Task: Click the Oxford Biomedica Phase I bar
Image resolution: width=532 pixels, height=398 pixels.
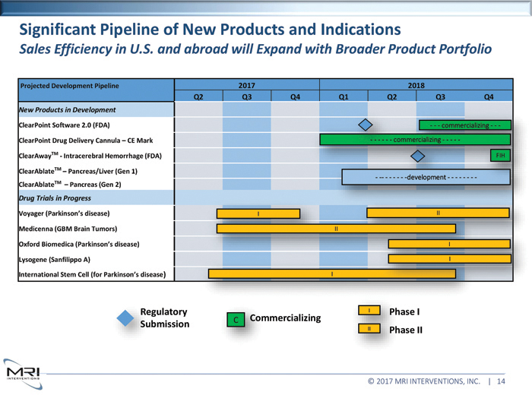Action: coord(449,244)
